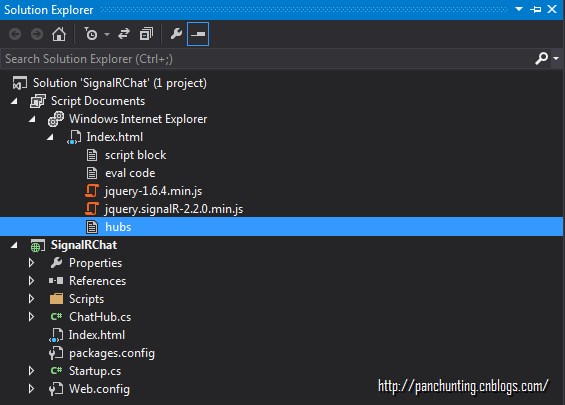Click the Collapse All icon
This screenshot has height=405, width=565.
tap(146, 34)
